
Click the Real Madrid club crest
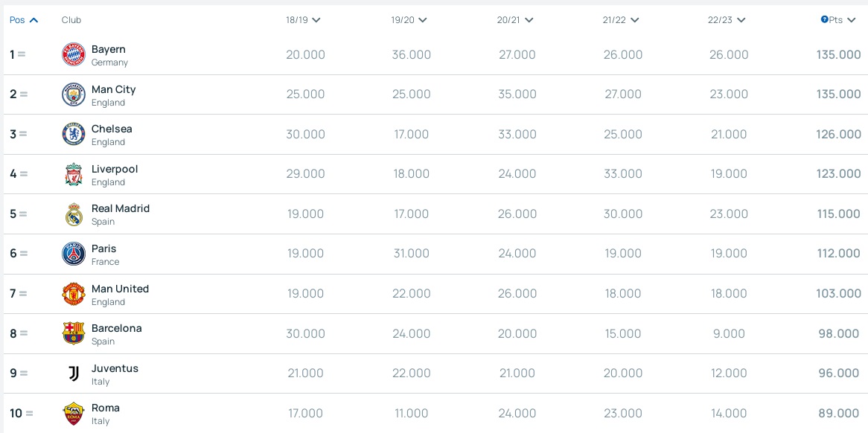click(74, 214)
